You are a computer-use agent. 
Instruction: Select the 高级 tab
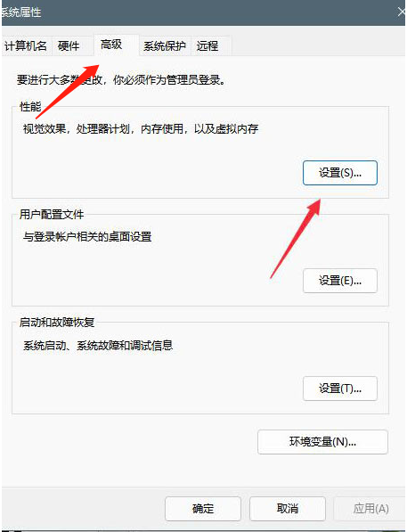[111, 45]
